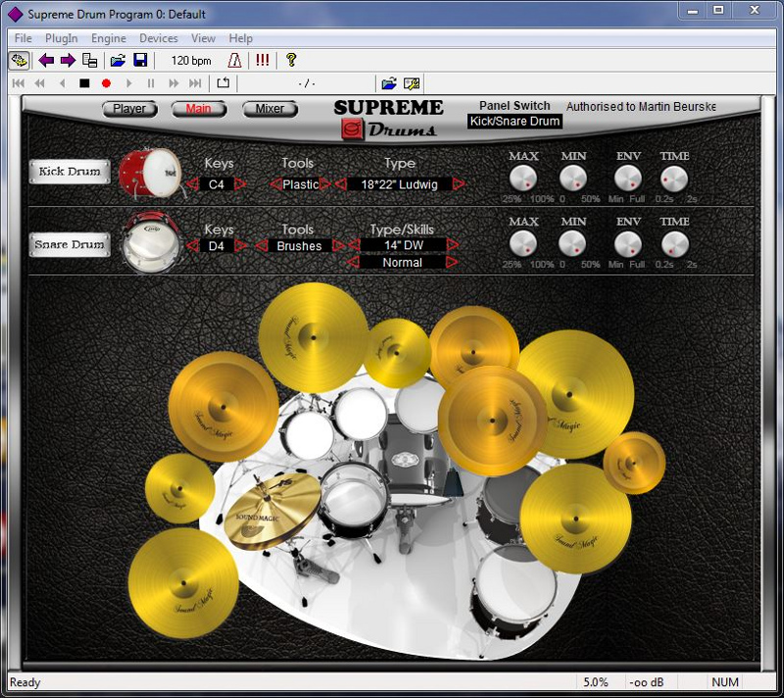Click the -oo dB level readout
The width and height of the screenshot is (784, 698).
[647, 682]
